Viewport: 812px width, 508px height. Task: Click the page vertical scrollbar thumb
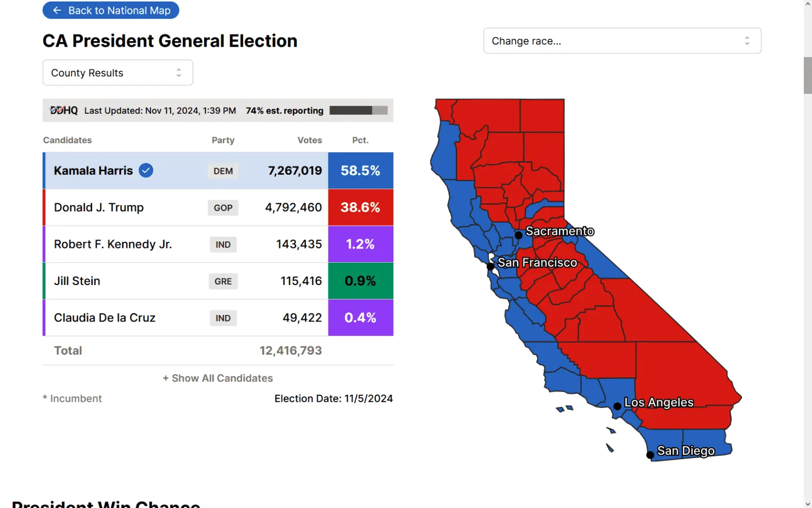coord(807,75)
